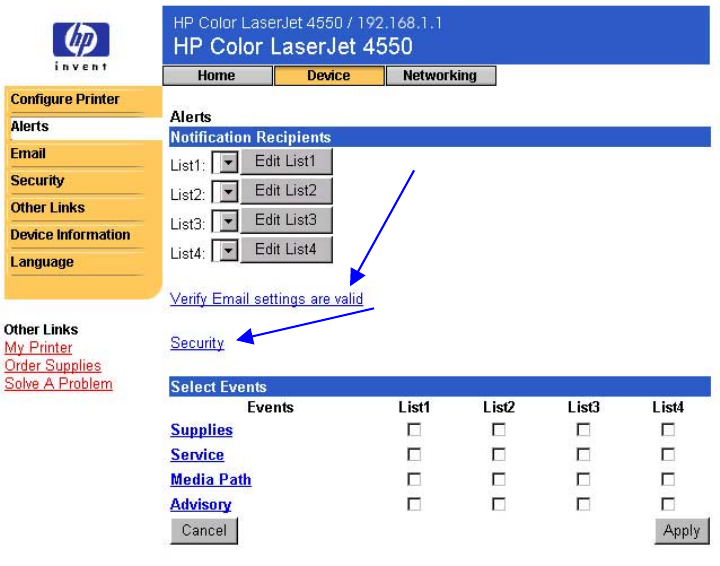Screen dimensions: 720x566
Task: Open the My Printer link
Action: point(39,347)
